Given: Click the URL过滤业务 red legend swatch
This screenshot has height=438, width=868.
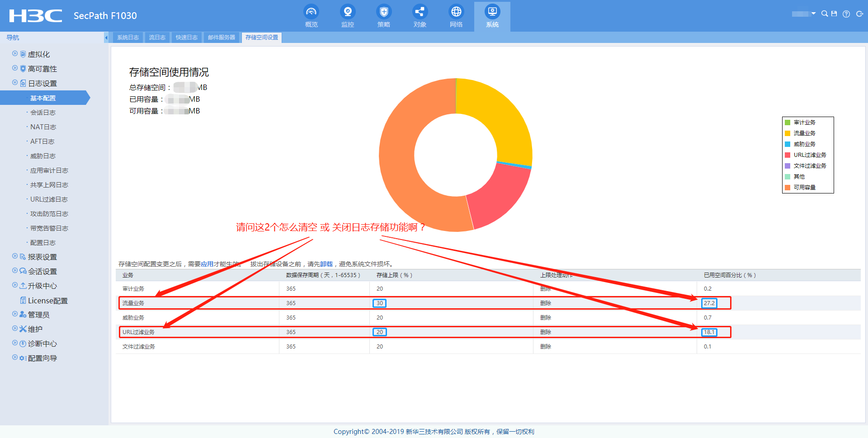Looking at the screenshot, I should tap(788, 155).
